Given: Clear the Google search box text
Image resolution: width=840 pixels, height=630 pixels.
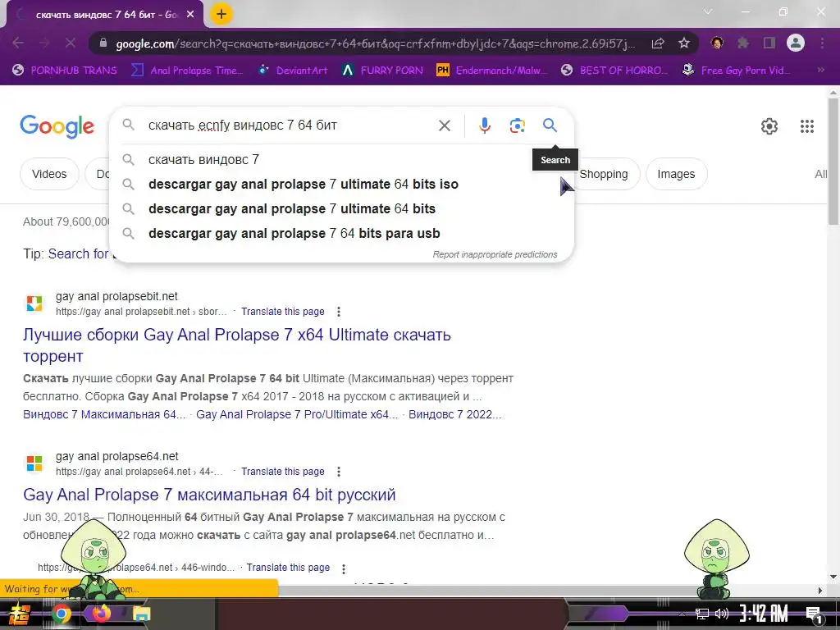Looking at the screenshot, I should (x=445, y=126).
